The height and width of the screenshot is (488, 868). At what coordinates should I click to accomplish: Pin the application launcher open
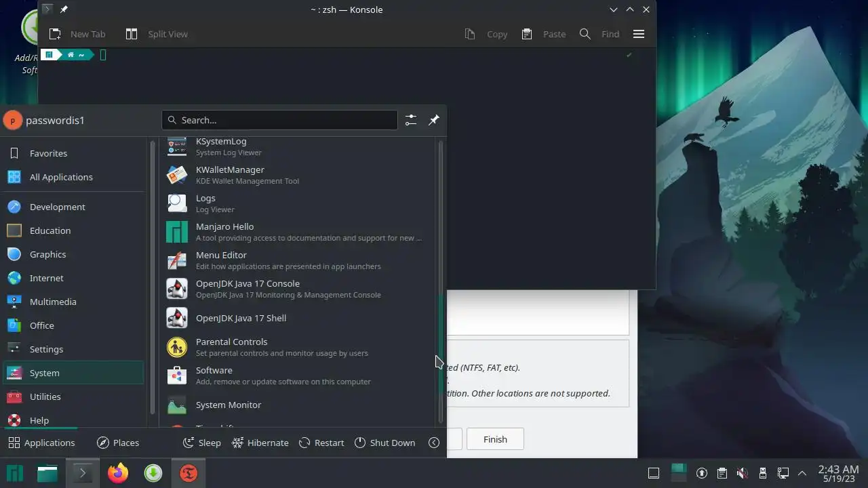(434, 120)
